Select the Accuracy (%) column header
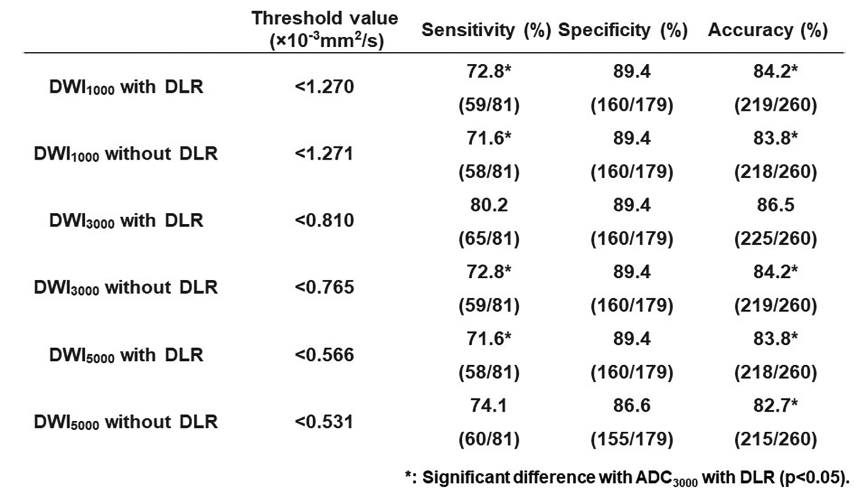The height and width of the screenshot is (495, 868). pos(768,30)
